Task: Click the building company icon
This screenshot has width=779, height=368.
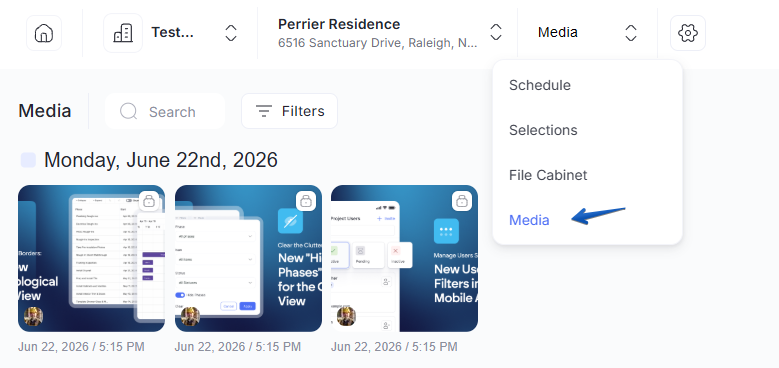Action: point(123,33)
